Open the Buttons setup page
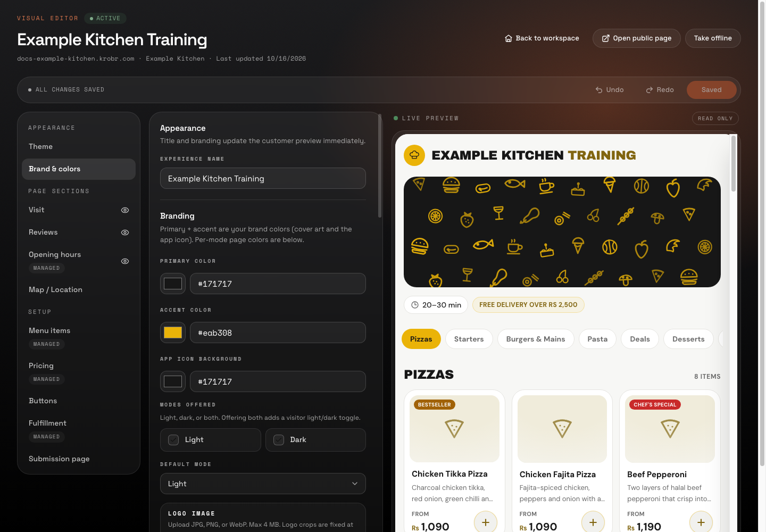 click(79, 401)
